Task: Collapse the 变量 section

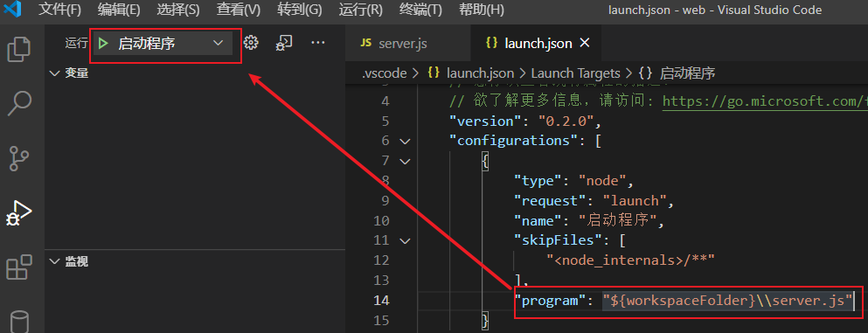Action: tap(54, 73)
